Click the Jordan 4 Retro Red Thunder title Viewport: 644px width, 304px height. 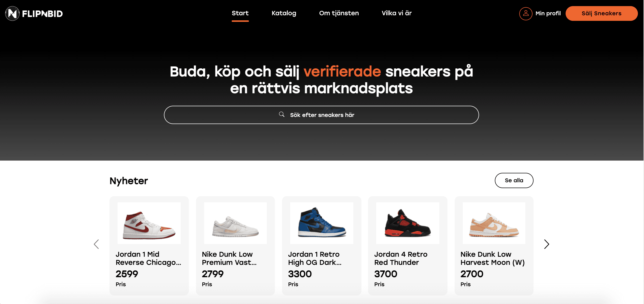coord(401,258)
